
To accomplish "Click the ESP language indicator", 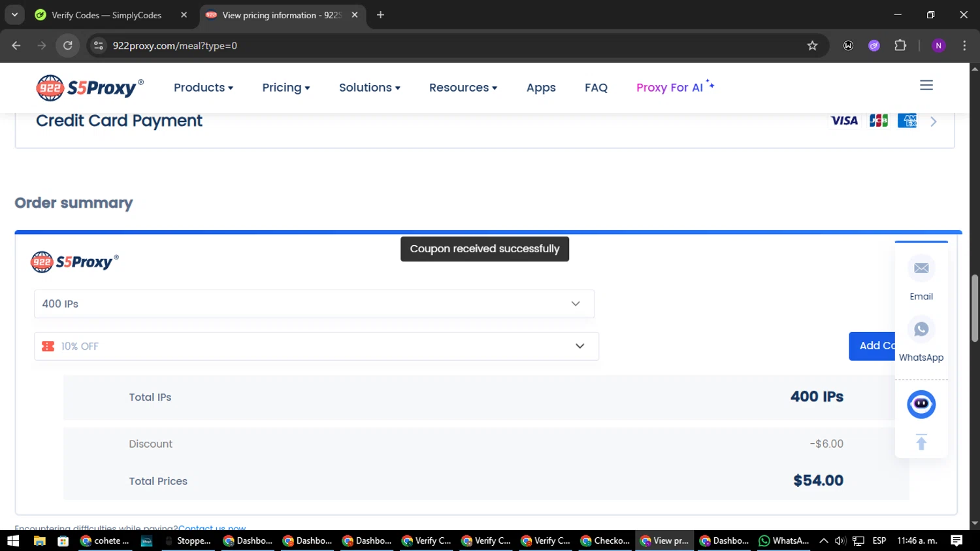I will click(x=879, y=541).
